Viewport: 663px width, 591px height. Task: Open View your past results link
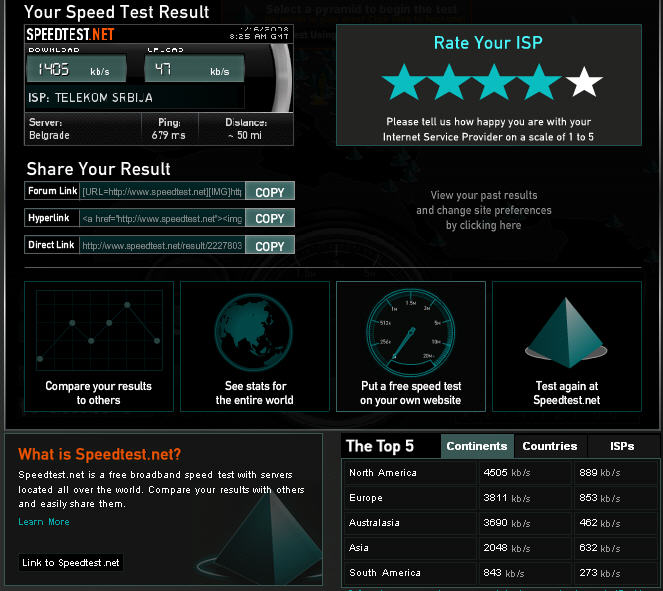pyautogui.click(x=484, y=210)
